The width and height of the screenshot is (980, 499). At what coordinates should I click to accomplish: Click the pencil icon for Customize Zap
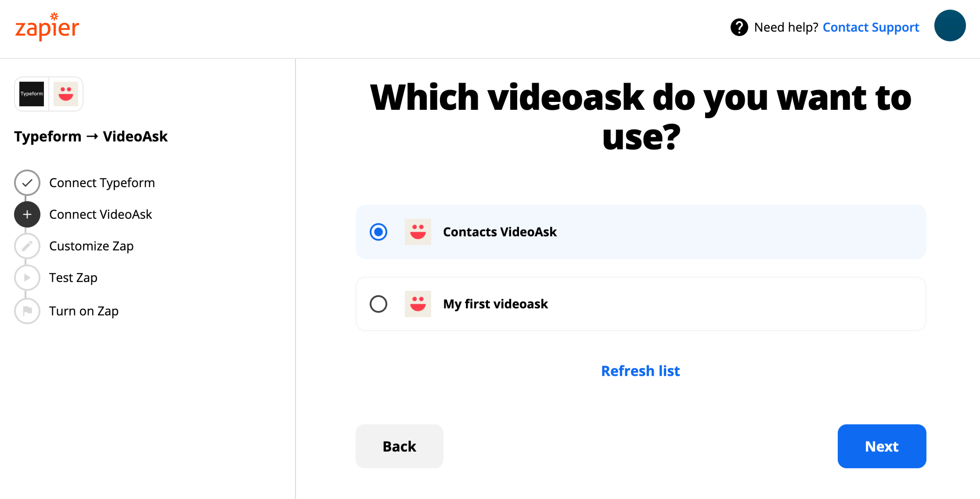(x=27, y=246)
